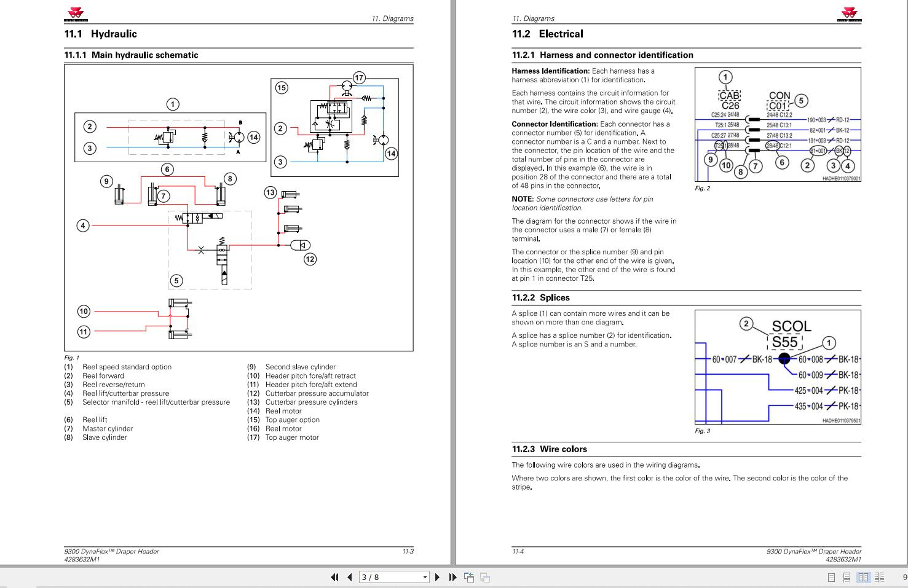
Task: Click the 'SCOL' splice label in Fig. 3
Action: click(x=791, y=326)
